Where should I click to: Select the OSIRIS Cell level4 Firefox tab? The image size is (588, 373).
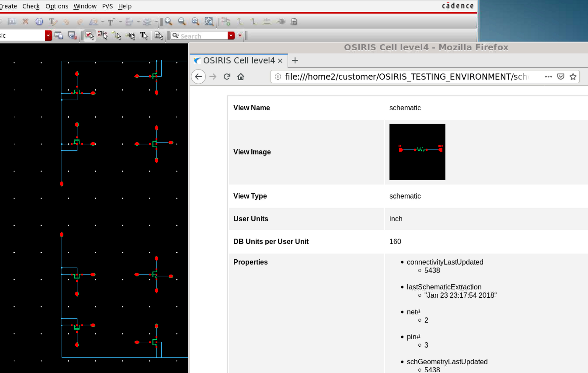coord(239,60)
